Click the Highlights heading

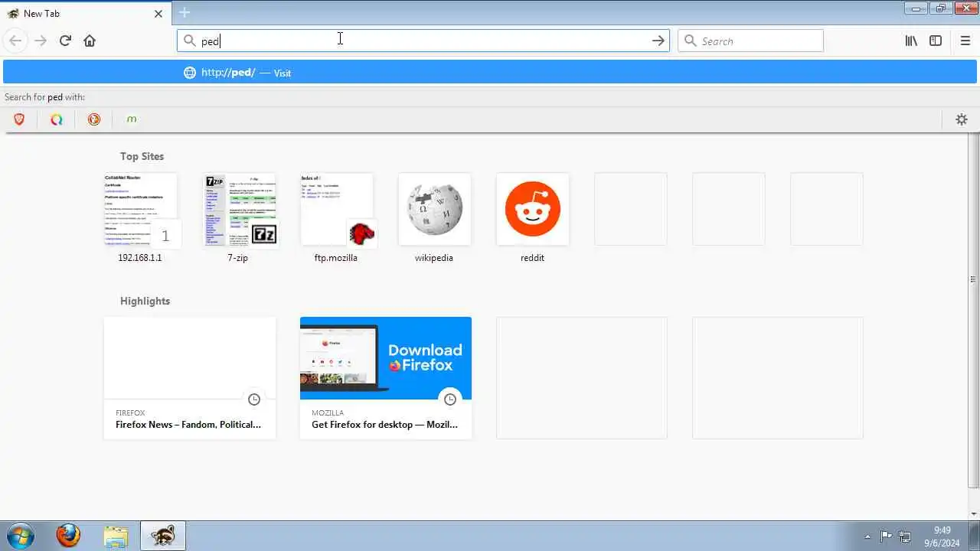click(145, 301)
